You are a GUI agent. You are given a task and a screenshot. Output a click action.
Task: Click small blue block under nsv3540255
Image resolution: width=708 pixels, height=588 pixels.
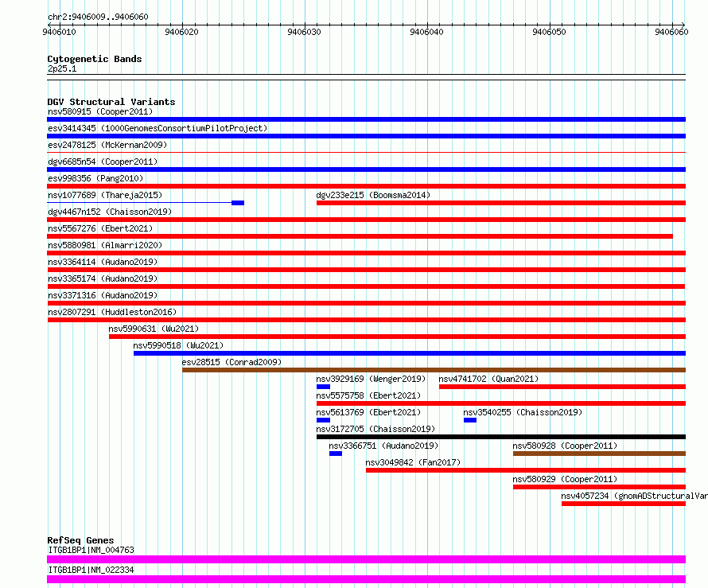[470, 420]
